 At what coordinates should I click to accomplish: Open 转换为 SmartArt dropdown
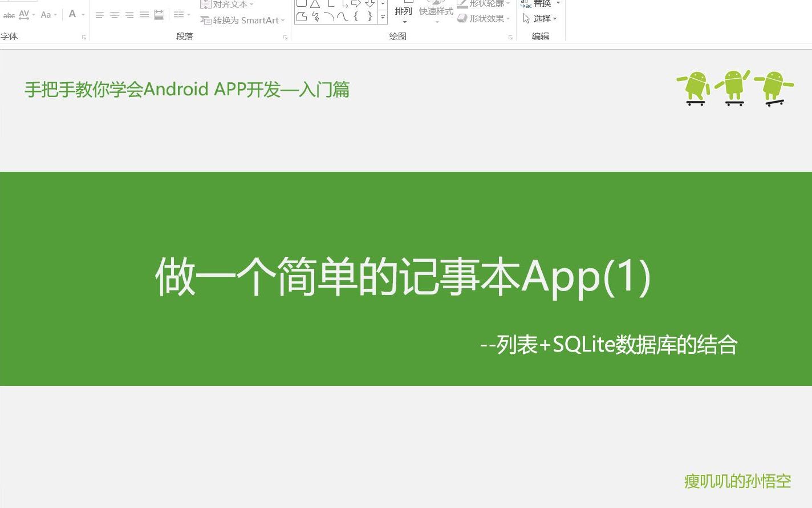coord(242,20)
